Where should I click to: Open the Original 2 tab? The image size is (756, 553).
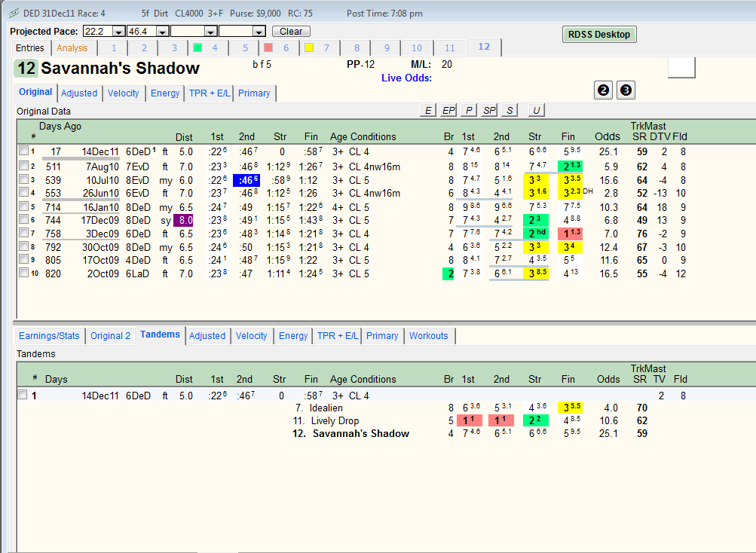tap(110, 335)
